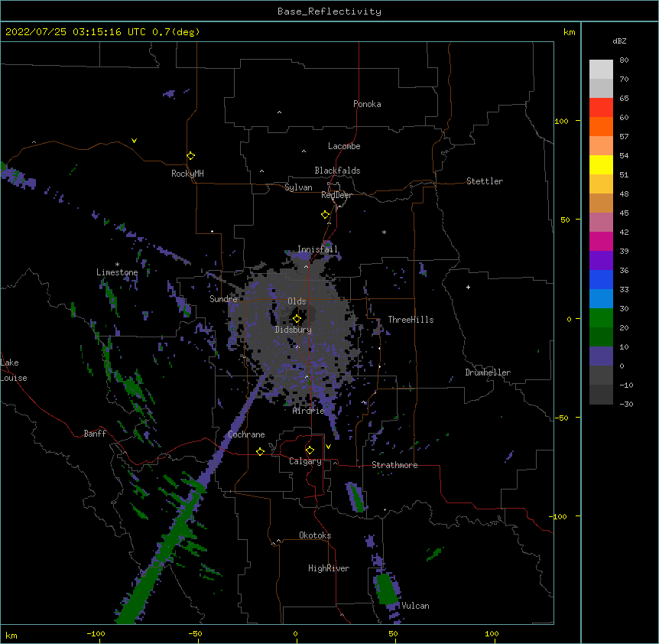Viewport: 659px width, 644px height.
Task: Click the Innisfail label
Action: pos(317,249)
